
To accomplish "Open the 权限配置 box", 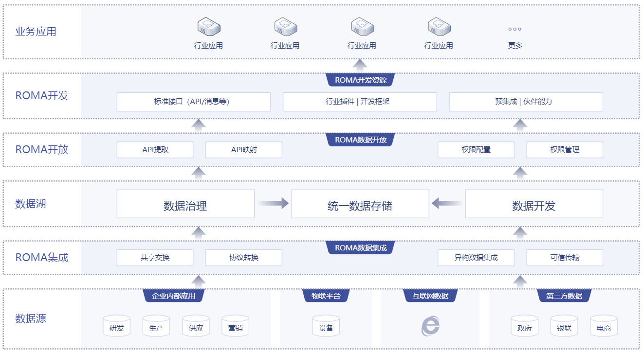I will click(476, 150).
